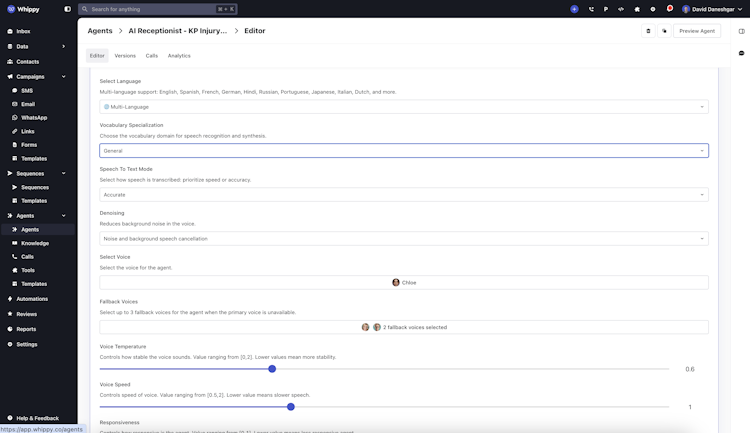The height and width of the screenshot is (433, 750).
Task: Click the Voice Speed slider handle
Action: point(291,407)
